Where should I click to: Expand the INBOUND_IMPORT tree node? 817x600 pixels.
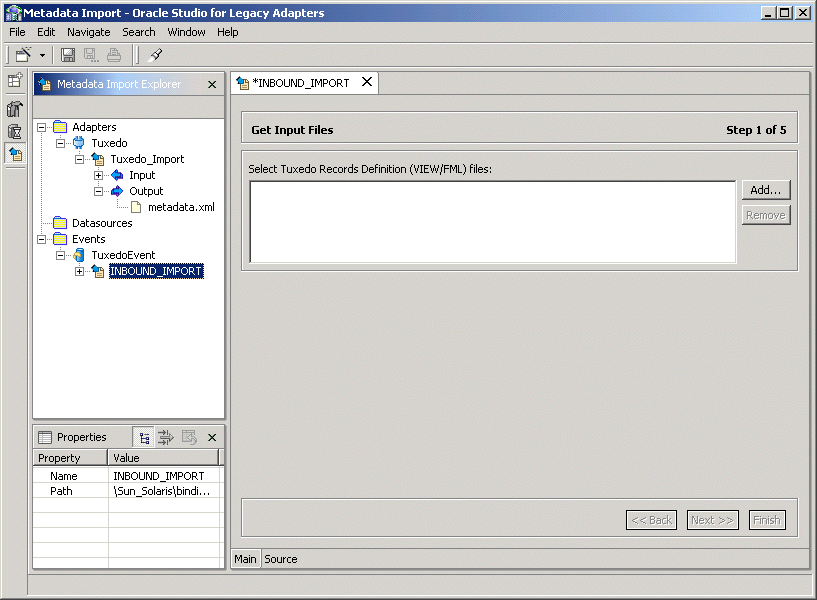pos(79,271)
